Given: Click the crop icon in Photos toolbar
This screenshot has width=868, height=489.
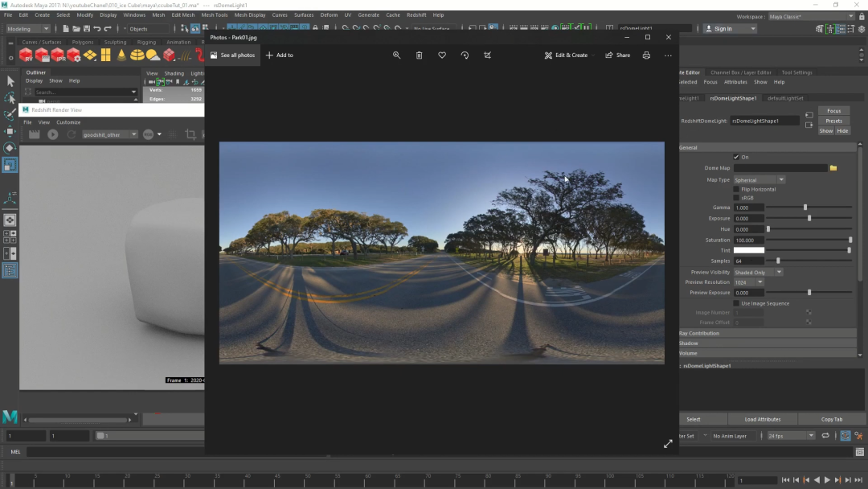Looking at the screenshot, I should 487,55.
